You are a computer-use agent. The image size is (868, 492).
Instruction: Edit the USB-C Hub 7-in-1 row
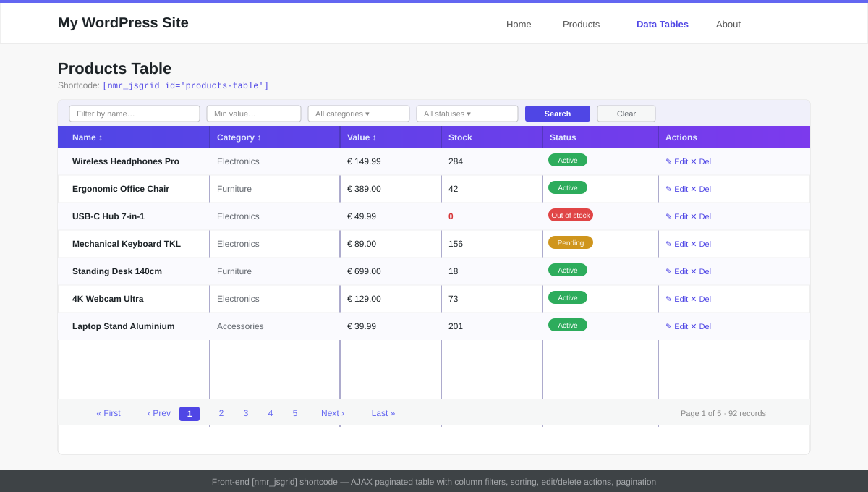pos(676,216)
